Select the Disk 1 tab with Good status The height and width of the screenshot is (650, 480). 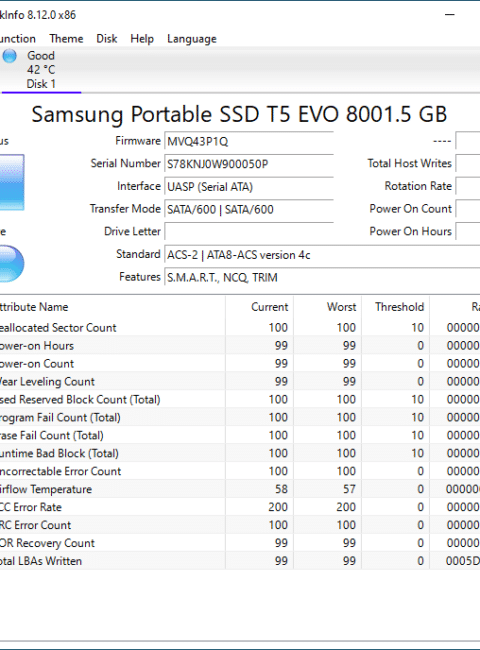41,70
